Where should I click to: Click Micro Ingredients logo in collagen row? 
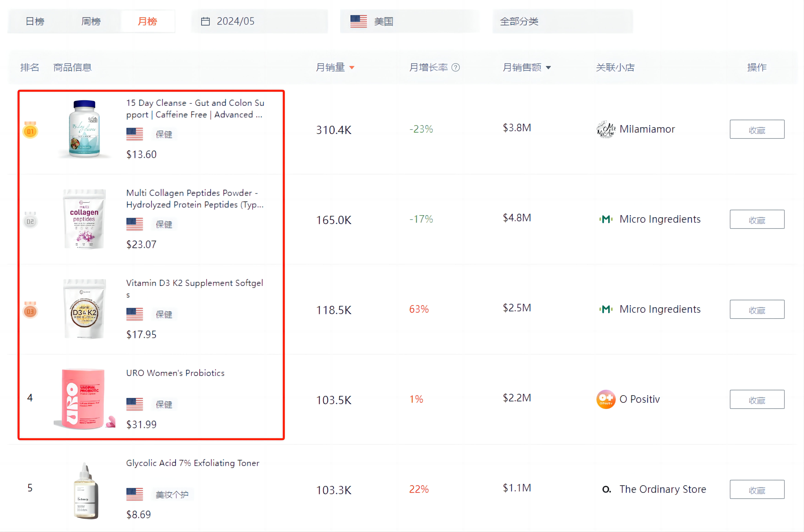pos(606,219)
